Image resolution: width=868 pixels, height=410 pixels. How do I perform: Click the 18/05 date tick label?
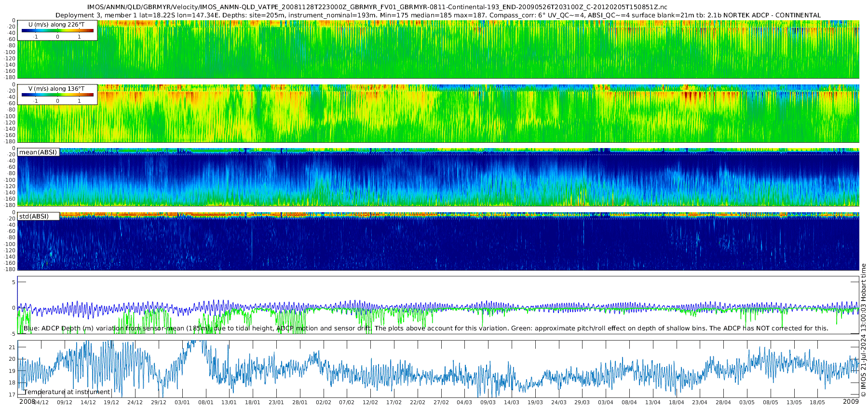tap(817, 402)
